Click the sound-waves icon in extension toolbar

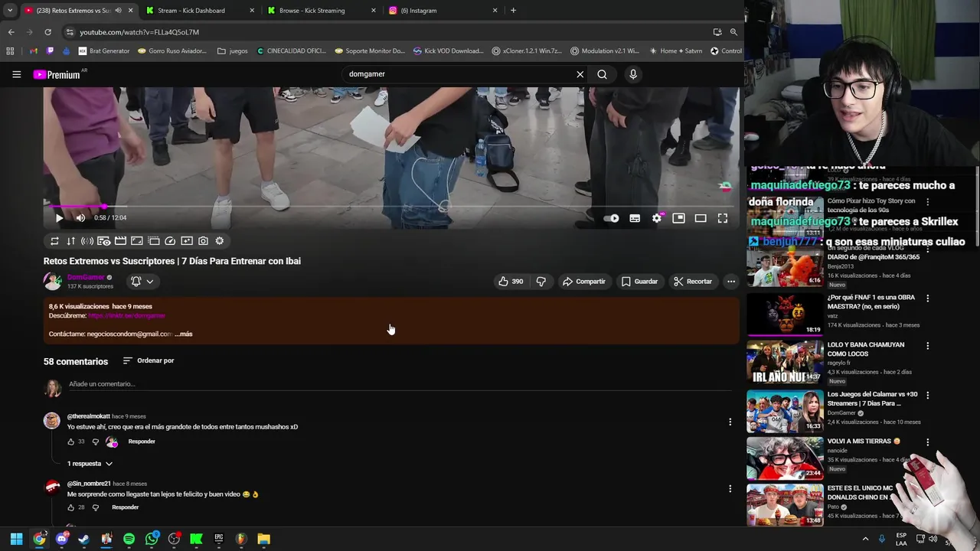click(x=87, y=241)
